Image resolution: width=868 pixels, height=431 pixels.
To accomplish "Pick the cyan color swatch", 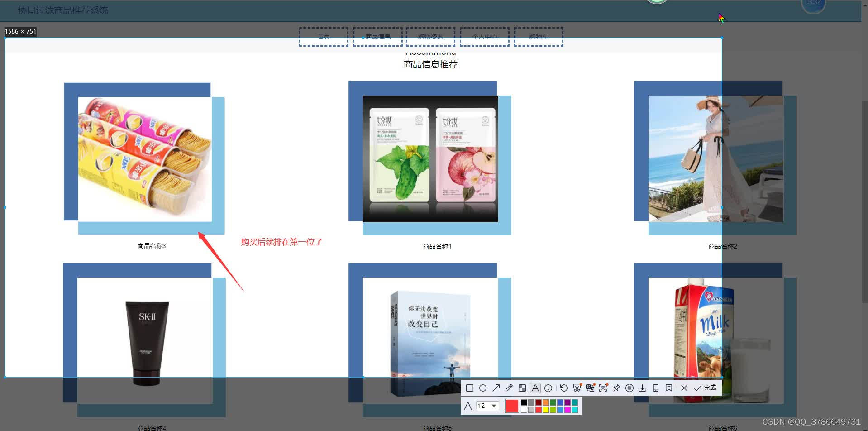I will 575,410.
